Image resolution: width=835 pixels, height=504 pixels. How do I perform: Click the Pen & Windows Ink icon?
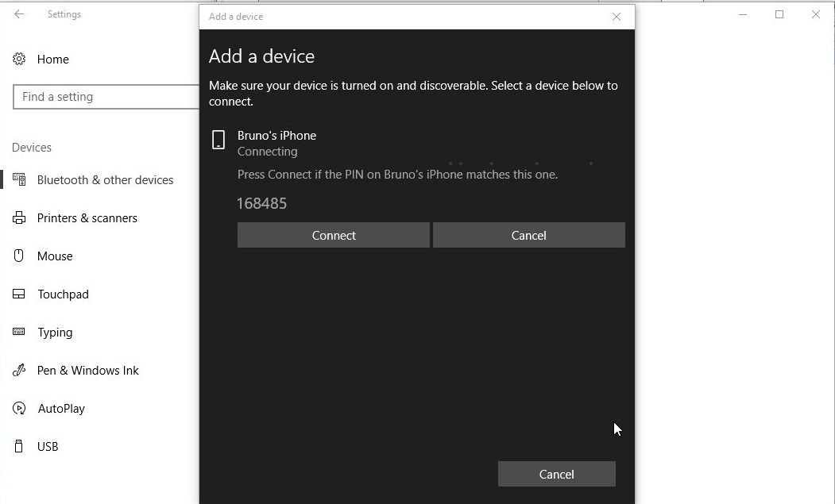tap(19, 371)
